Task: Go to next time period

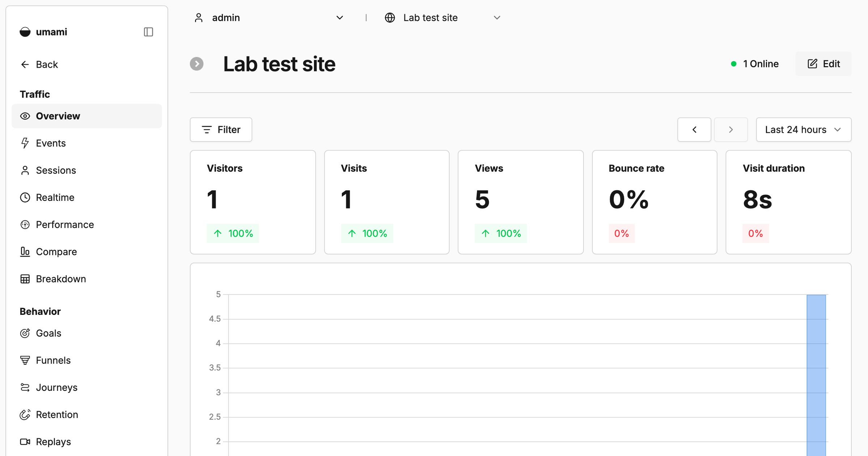Action: 731,130
